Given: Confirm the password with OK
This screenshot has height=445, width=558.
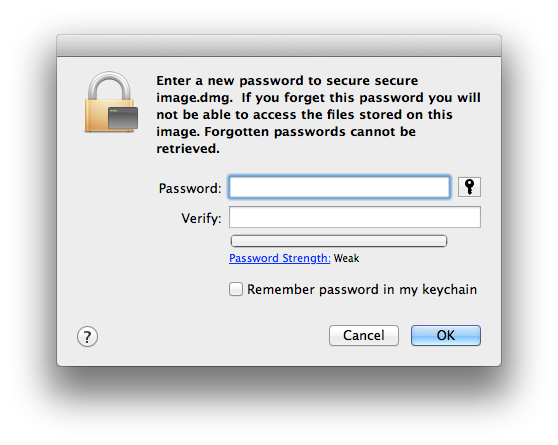Looking at the screenshot, I should tap(446, 335).
